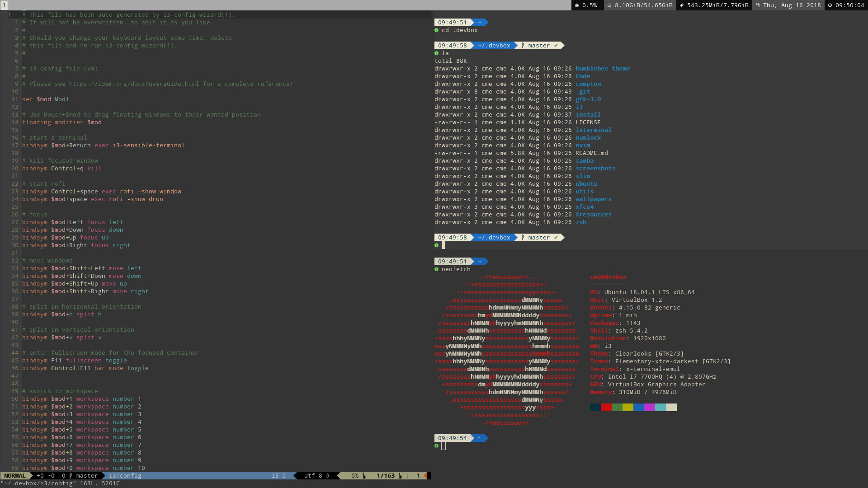The image size is (868, 488).
Task: Click the i3wm.org userguide URL in comment
Action: (x=134, y=84)
